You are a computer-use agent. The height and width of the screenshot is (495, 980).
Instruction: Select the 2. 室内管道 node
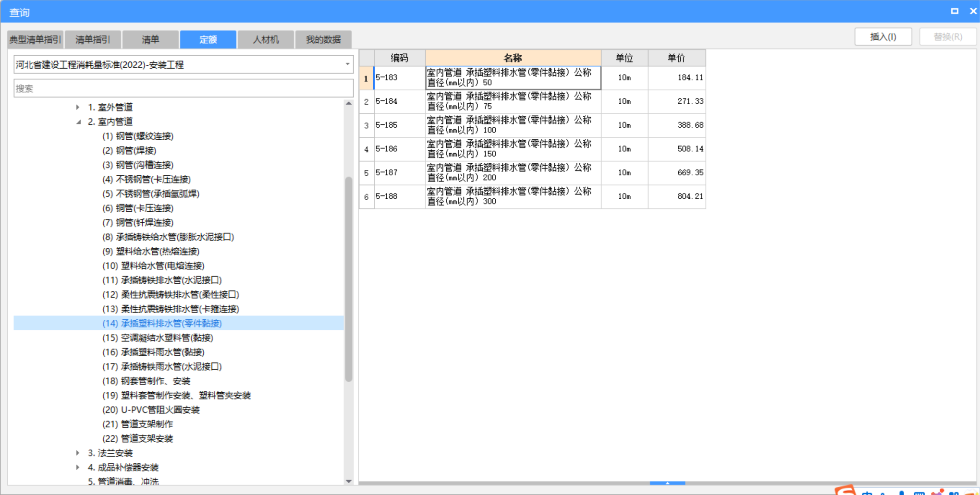[110, 121]
